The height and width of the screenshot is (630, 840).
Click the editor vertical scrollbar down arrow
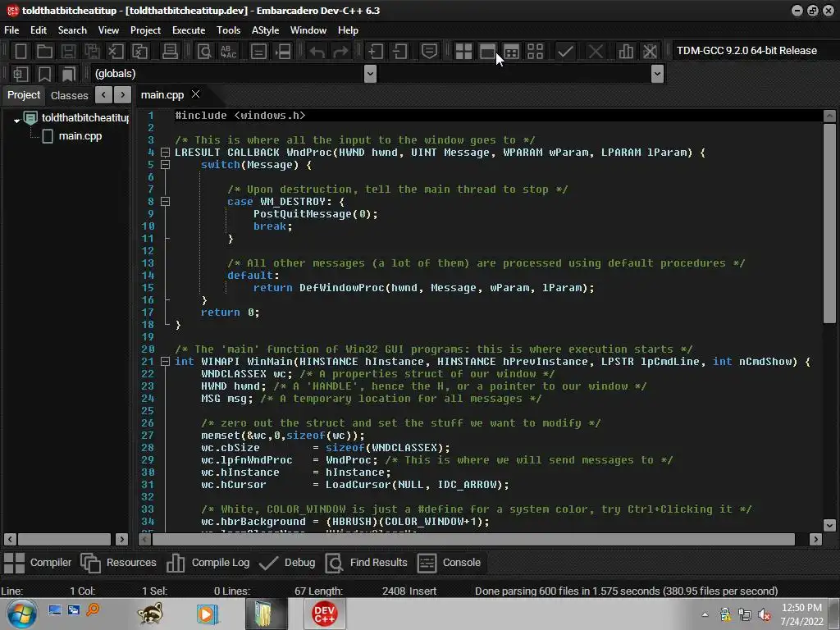click(x=829, y=525)
